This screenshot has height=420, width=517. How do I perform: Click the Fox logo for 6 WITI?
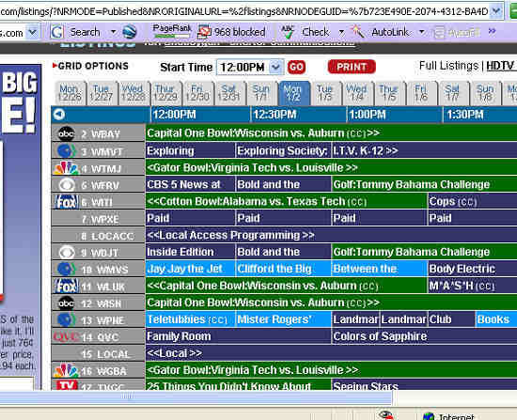(67, 202)
